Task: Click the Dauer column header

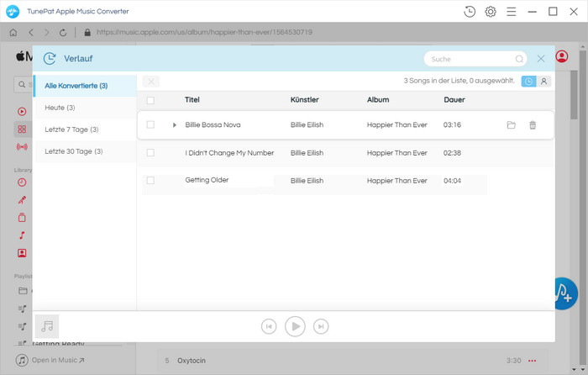Action: 454,100
